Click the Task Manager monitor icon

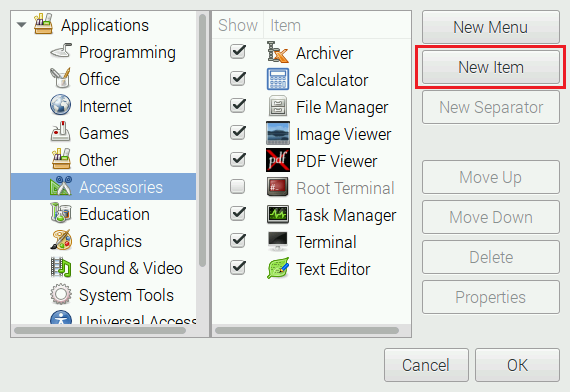[x=278, y=214]
